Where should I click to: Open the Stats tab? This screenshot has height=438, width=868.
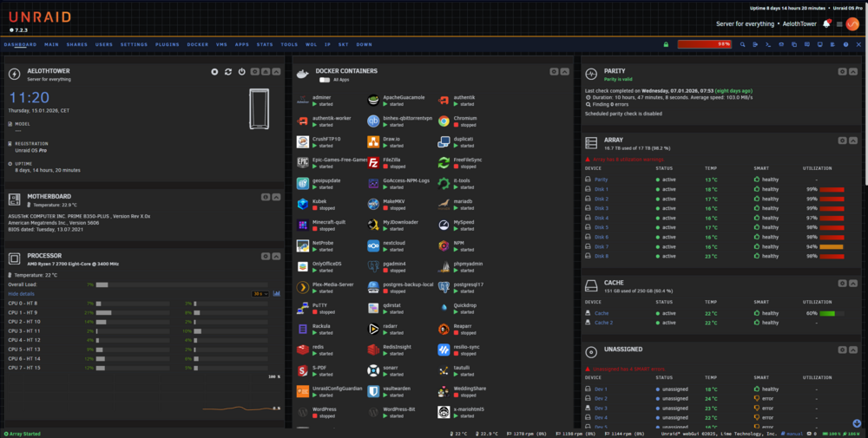point(265,44)
